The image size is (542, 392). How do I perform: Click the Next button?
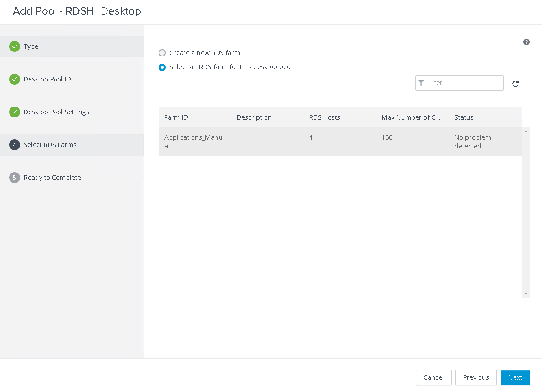point(515,377)
